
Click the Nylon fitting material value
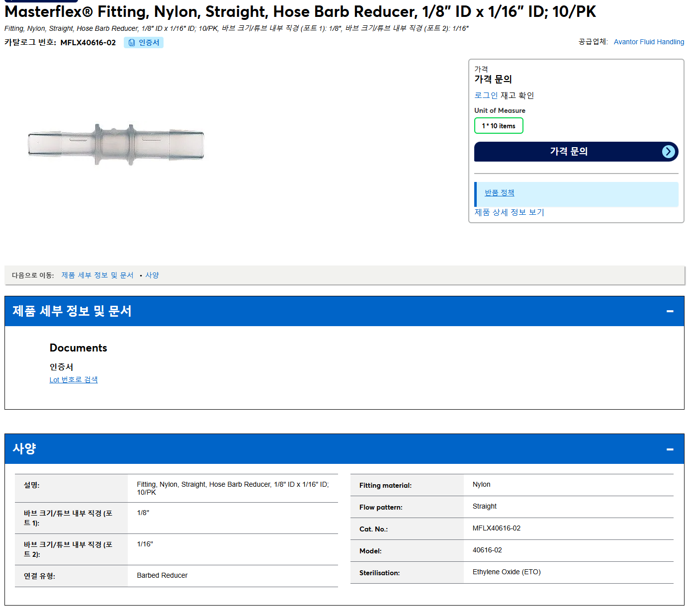(x=481, y=484)
